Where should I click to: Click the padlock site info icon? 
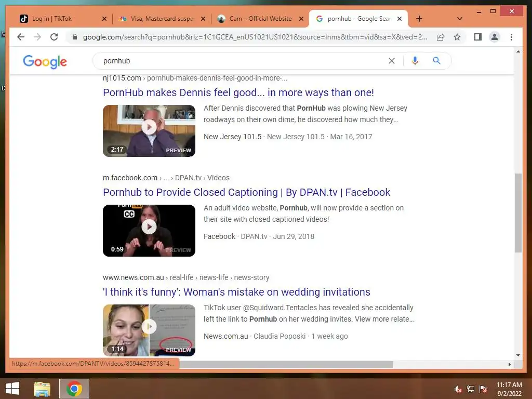coord(75,37)
